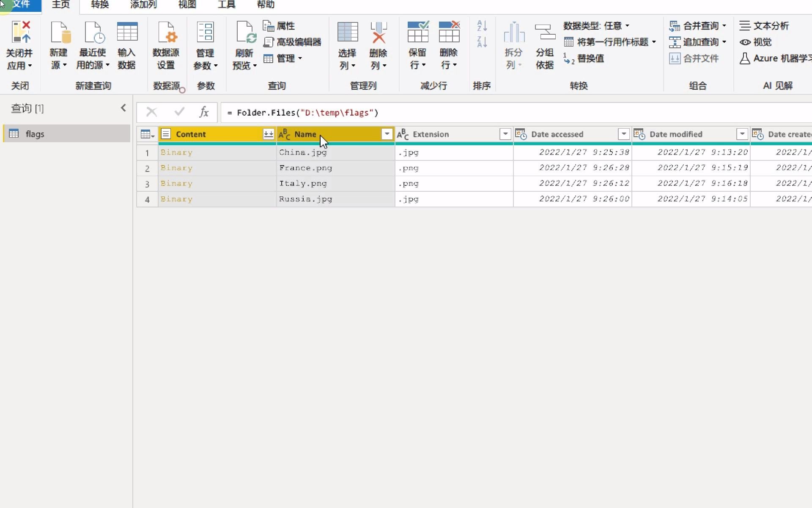
Task: Sort ascending with A-Z icon
Action: click(482, 26)
